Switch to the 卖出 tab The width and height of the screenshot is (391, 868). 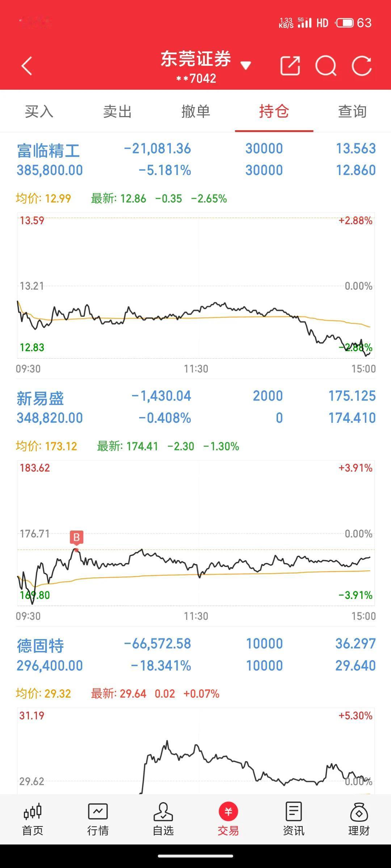click(x=117, y=111)
